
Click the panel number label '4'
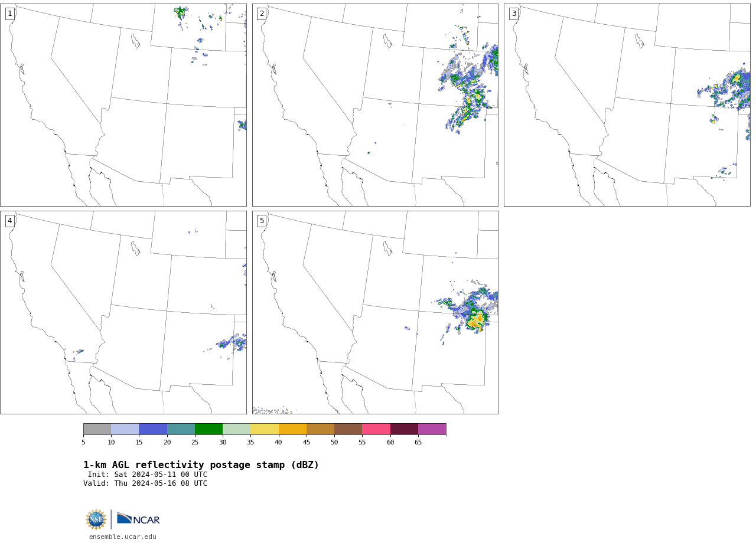click(x=9, y=221)
